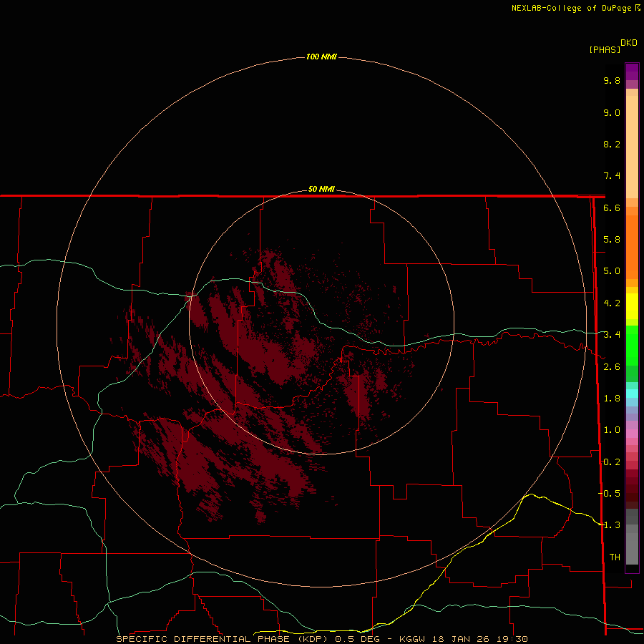Click the cyan band of the color scale
The width and height of the screenshot is (644, 644).
(x=632, y=393)
